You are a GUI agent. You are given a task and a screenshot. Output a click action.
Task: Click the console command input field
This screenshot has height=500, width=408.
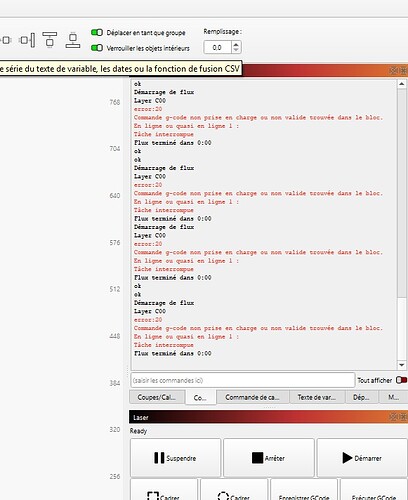click(x=243, y=380)
